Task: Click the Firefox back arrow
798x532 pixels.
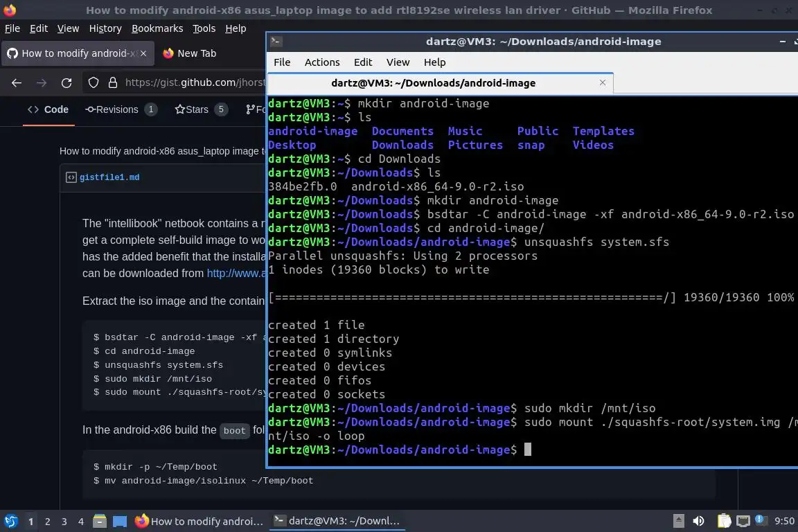Action: tap(17, 83)
